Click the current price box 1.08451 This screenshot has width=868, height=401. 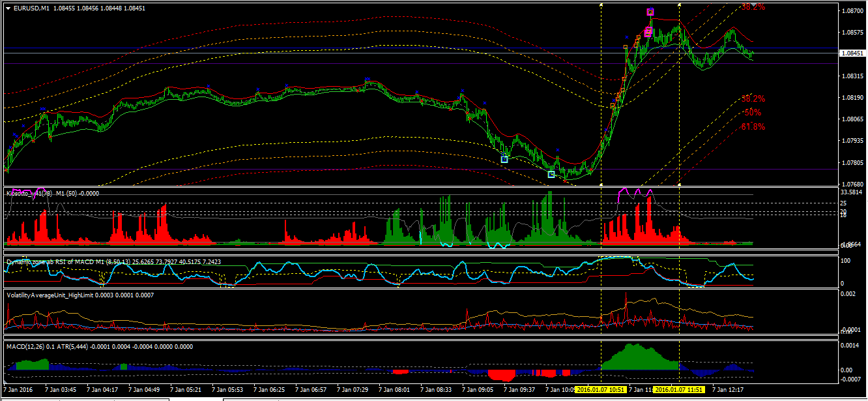[x=852, y=53]
